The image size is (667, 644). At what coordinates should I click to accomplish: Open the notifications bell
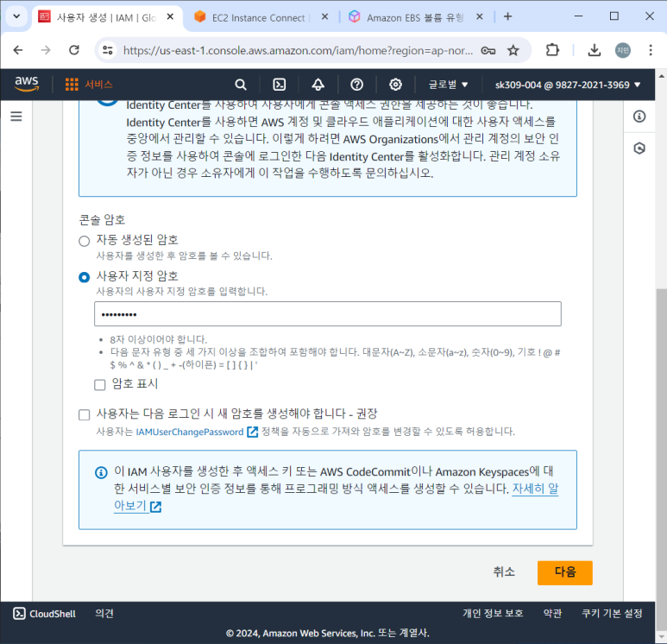pyautogui.click(x=318, y=85)
